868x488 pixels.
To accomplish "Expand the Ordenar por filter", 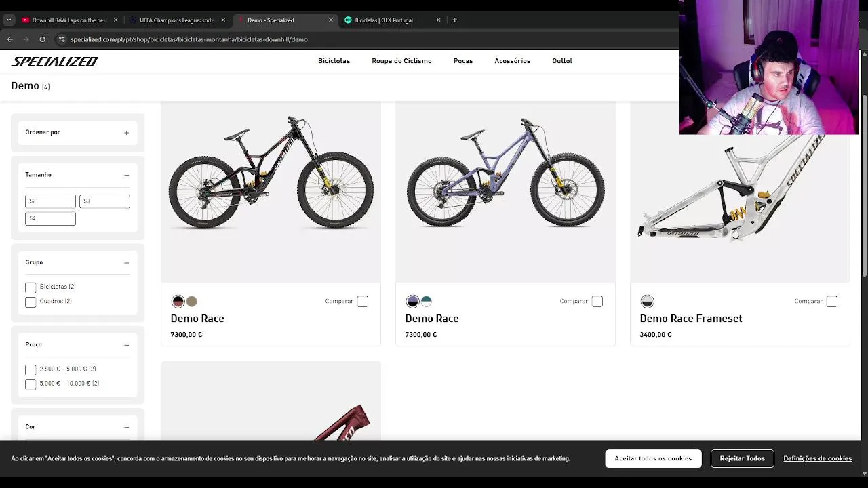I will 77,132.
